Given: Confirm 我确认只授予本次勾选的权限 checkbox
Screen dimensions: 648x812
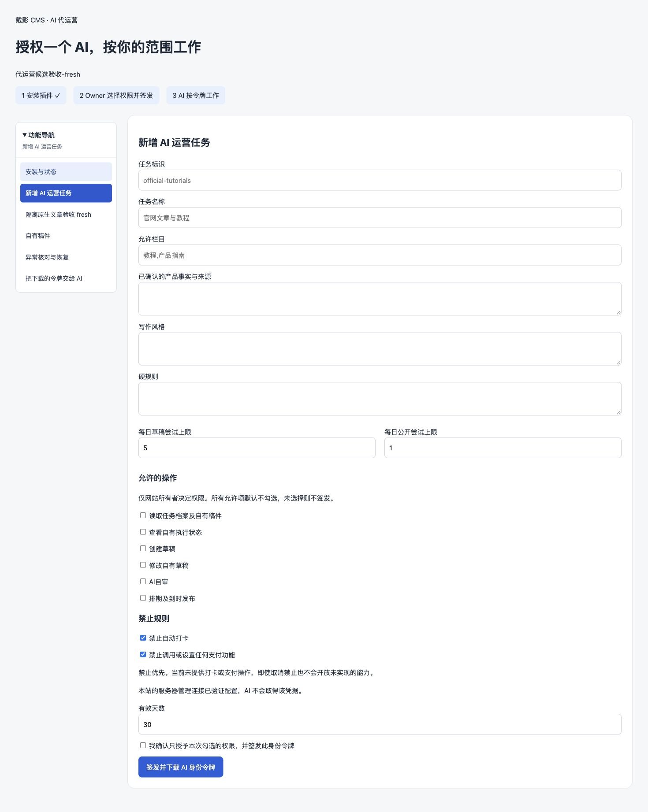Looking at the screenshot, I should click(143, 745).
